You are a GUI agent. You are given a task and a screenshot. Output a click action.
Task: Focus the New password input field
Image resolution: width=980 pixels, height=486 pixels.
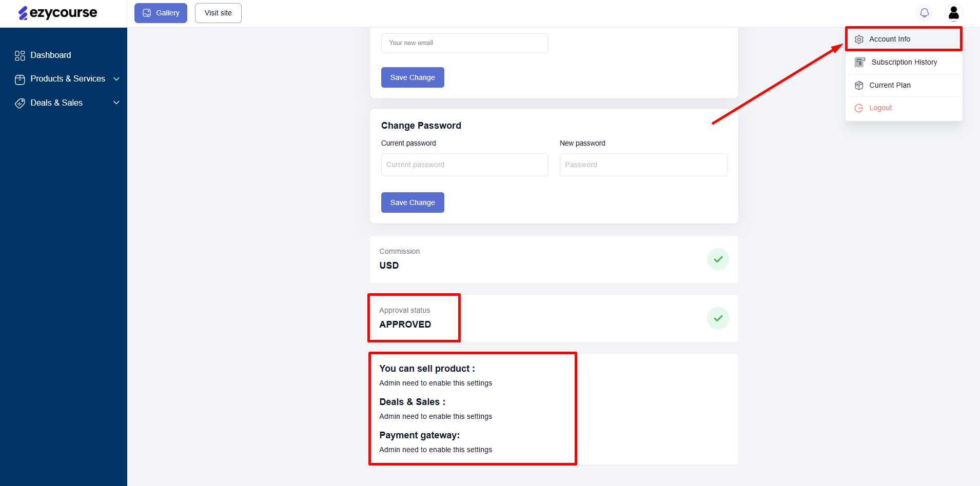pyautogui.click(x=643, y=165)
